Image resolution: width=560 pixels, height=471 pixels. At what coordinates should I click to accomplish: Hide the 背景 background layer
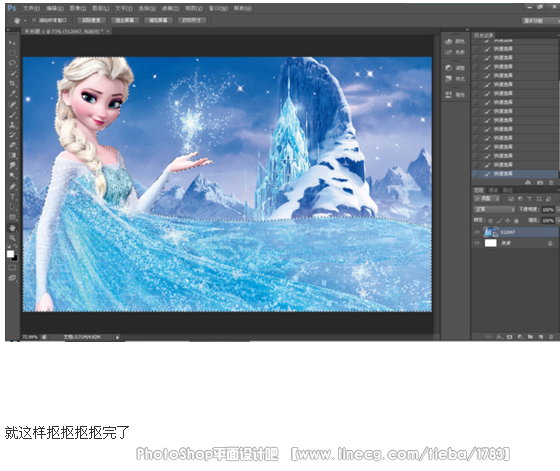(477, 243)
